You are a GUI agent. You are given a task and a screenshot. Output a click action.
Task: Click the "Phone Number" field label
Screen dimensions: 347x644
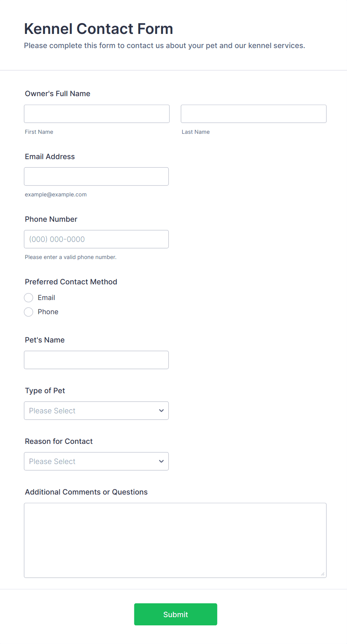point(51,219)
